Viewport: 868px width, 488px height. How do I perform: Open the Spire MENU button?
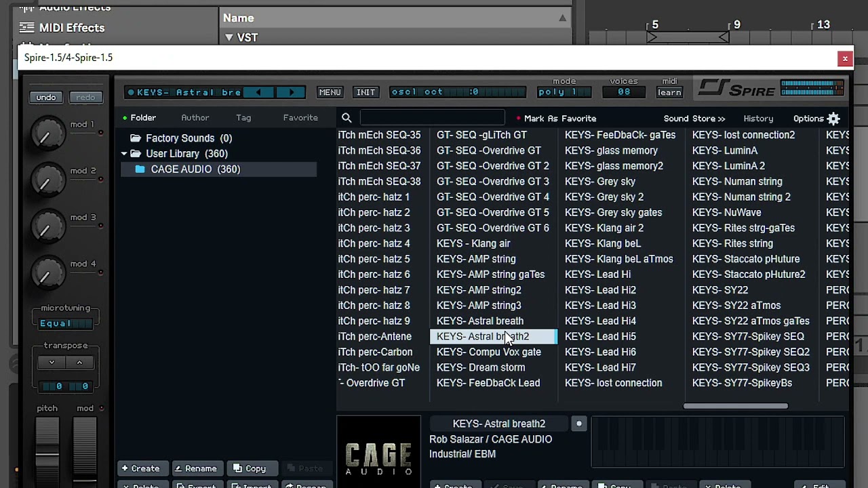point(330,92)
